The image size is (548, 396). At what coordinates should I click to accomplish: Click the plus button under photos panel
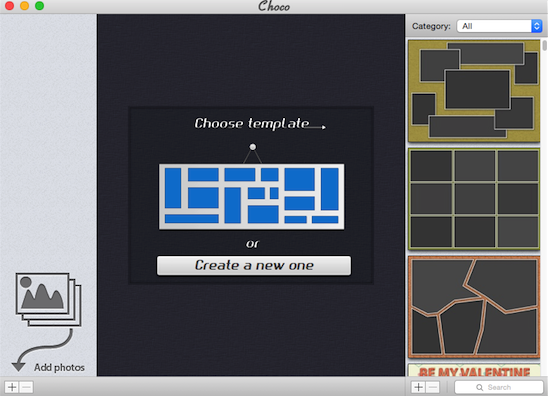point(12,387)
